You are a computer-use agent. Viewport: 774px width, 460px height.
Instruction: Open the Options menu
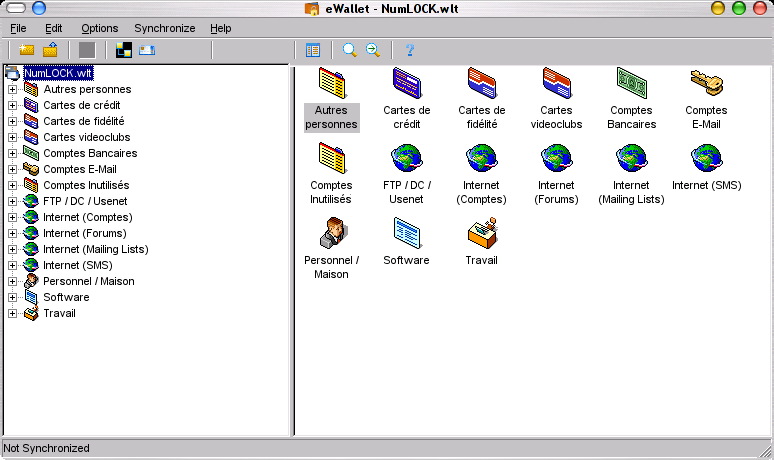[99, 28]
